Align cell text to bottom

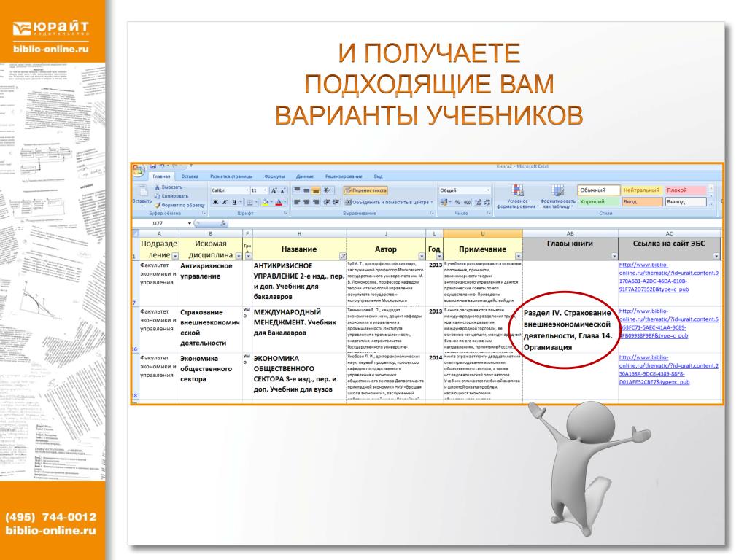[316, 190]
